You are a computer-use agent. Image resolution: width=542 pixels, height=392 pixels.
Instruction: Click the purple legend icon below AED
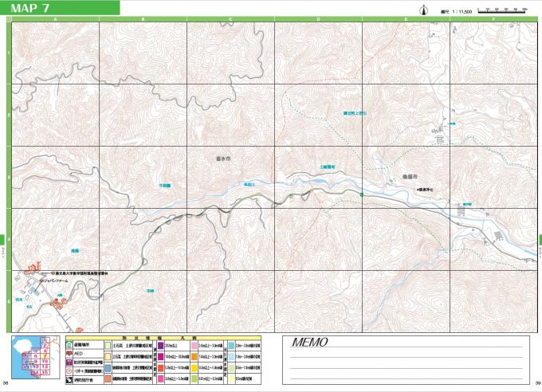click(69, 363)
